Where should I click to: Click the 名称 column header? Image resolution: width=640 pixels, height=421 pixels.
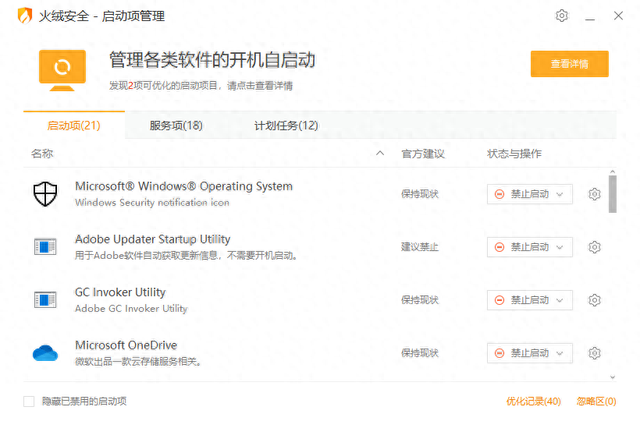click(42, 154)
